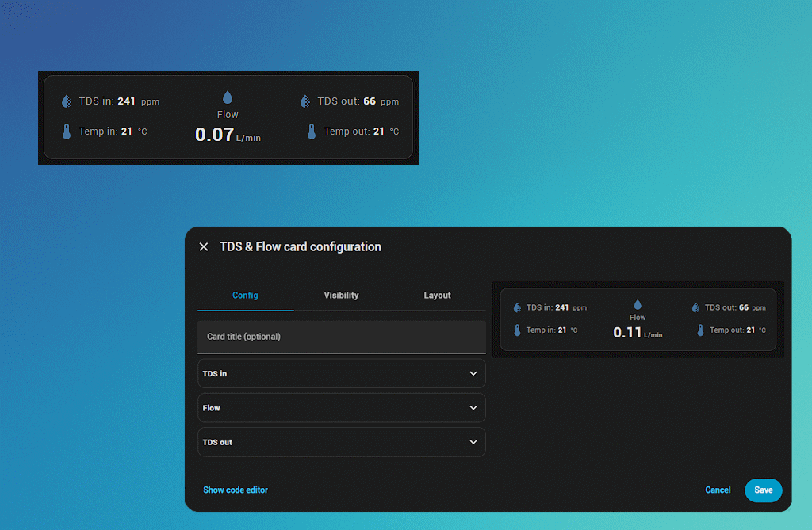812x530 pixels.
Task: Save the card configuration
Action: tap(763, 490)
